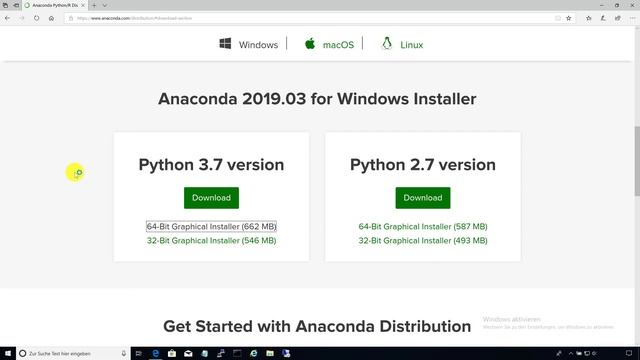This screenshot has width=640, height=360.
Task: Go back using the browser back arrow
Action: pos(7,18)
